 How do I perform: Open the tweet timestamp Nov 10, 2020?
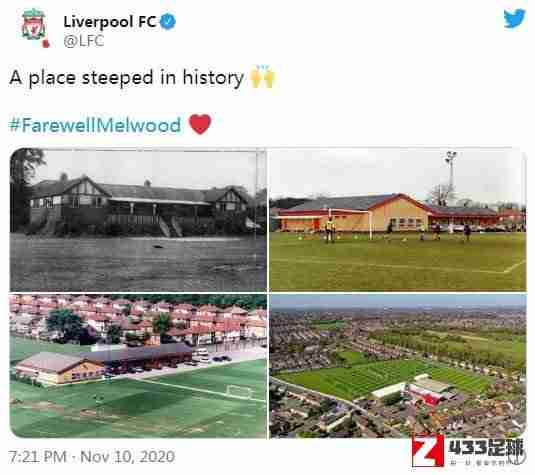point(91,457)
